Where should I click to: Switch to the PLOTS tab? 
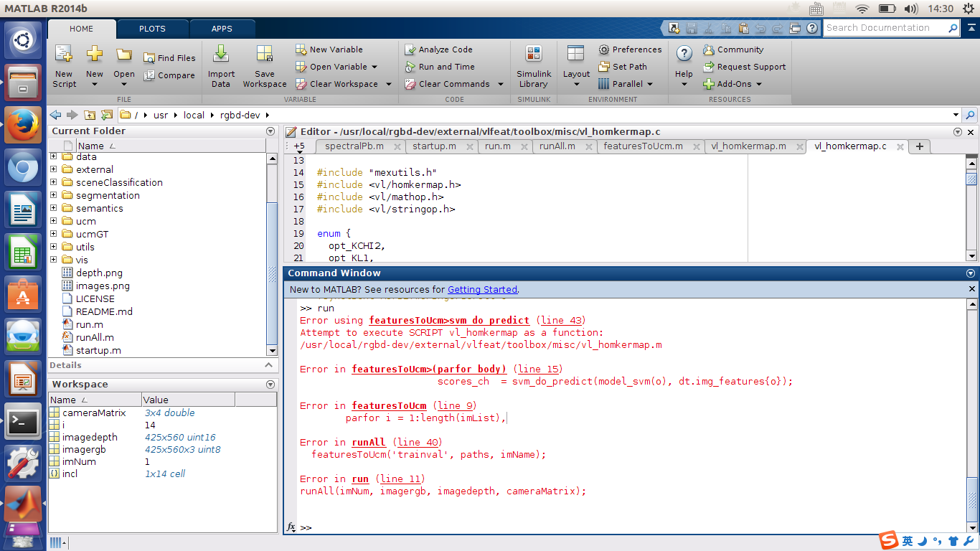click(152, 29)
